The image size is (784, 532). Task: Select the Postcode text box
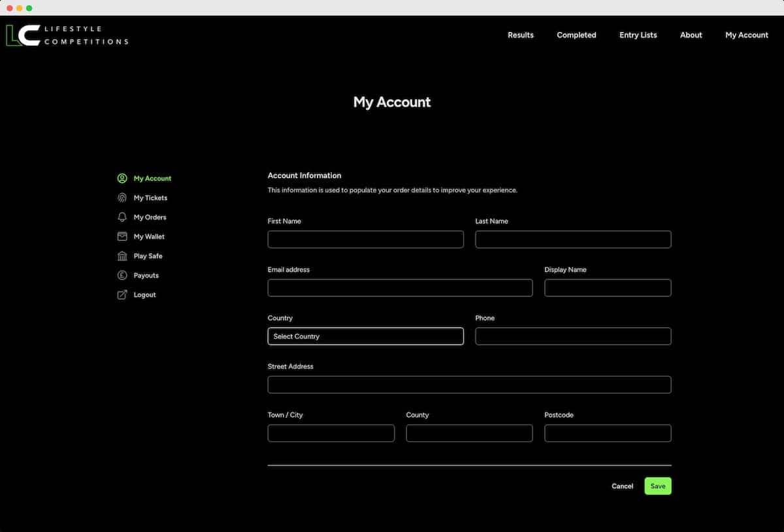tap(608, 433)
